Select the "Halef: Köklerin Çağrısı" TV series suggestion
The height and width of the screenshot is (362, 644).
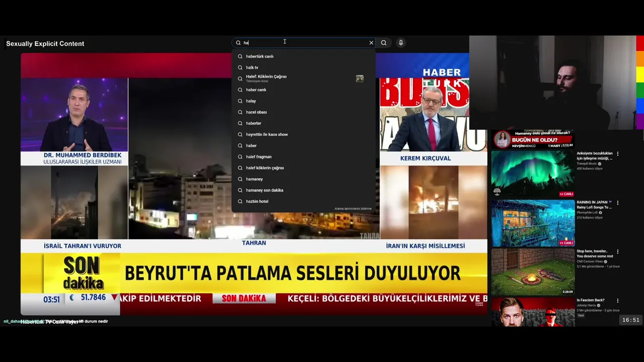[303, 78]
